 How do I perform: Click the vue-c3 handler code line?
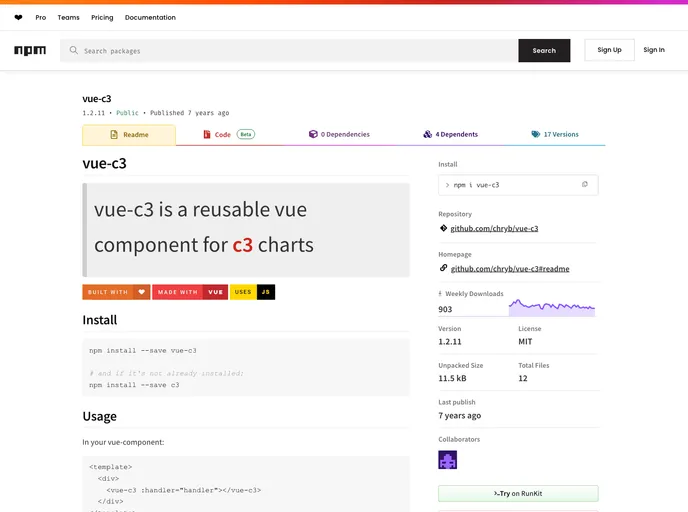pyautogui.click(x=184, y=490)
